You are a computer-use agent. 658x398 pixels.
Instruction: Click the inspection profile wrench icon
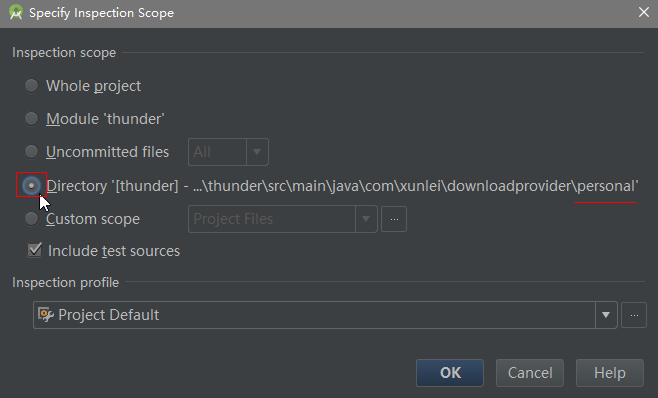tap(46, 314)
